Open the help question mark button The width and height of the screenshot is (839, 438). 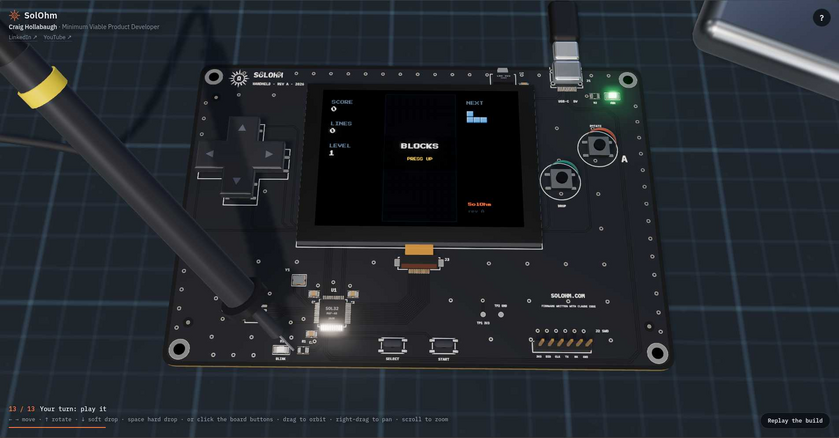[821, 18]
